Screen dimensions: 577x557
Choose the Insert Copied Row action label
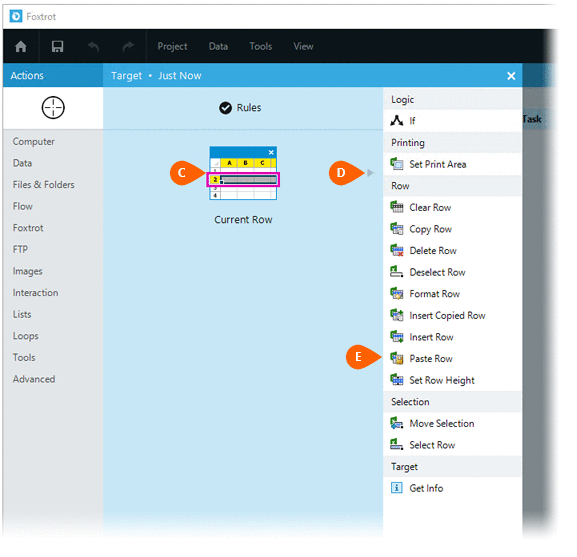pos(447,316)
